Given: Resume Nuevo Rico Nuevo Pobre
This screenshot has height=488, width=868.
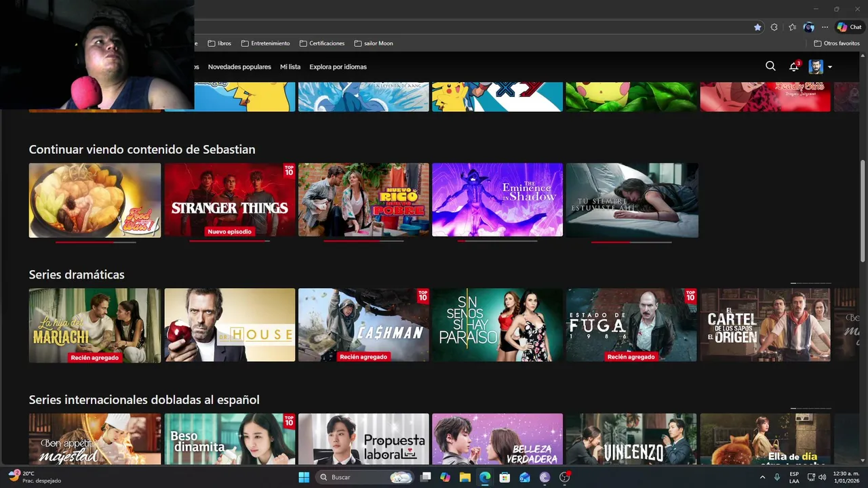Looking at the screenshot, I should click(x=363, y=200).
